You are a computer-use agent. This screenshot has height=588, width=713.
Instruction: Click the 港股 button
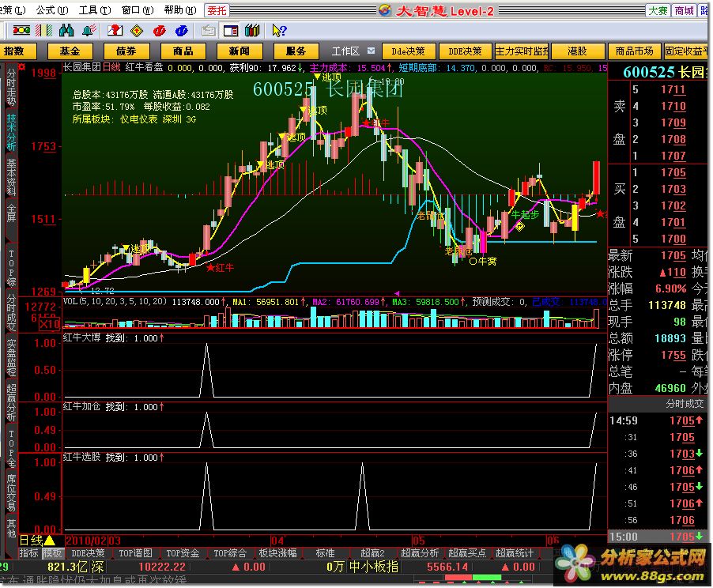[578, 51]
